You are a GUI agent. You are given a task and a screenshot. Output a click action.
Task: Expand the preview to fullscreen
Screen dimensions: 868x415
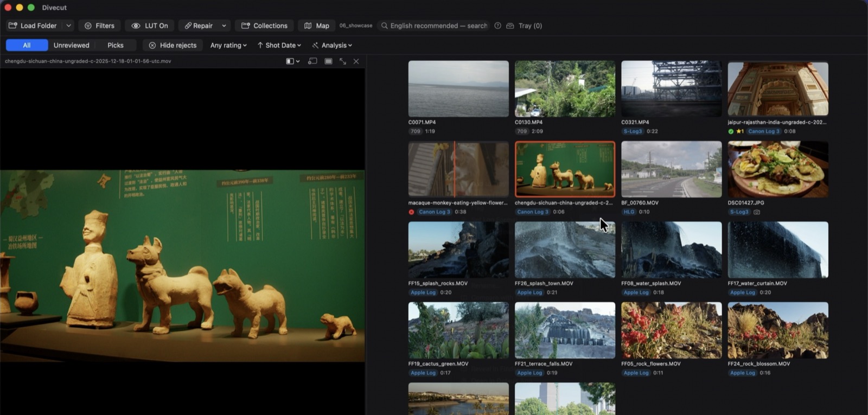pos(343,61)
